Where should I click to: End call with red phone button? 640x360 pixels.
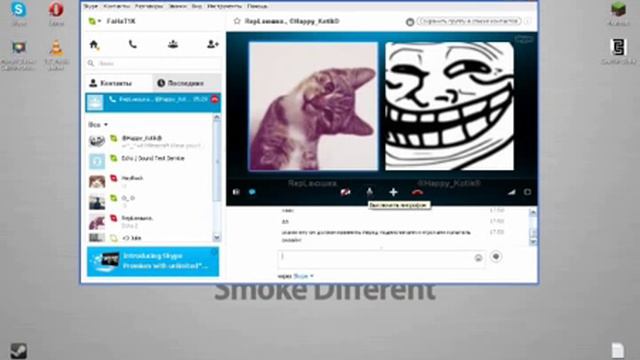point(417,192)
